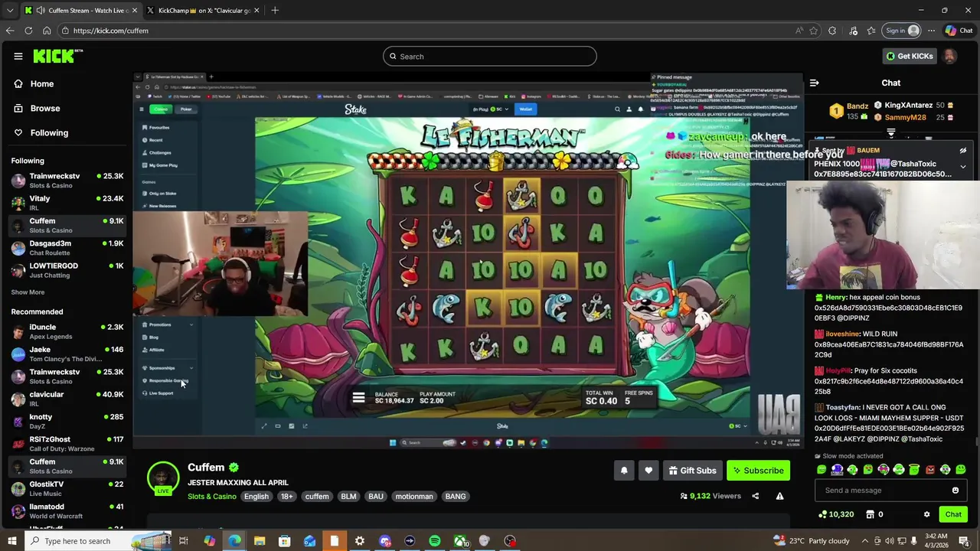Viewport: 980px width, 551px height.
Task: Click the Subscribe button
Action: pos(758,471)
